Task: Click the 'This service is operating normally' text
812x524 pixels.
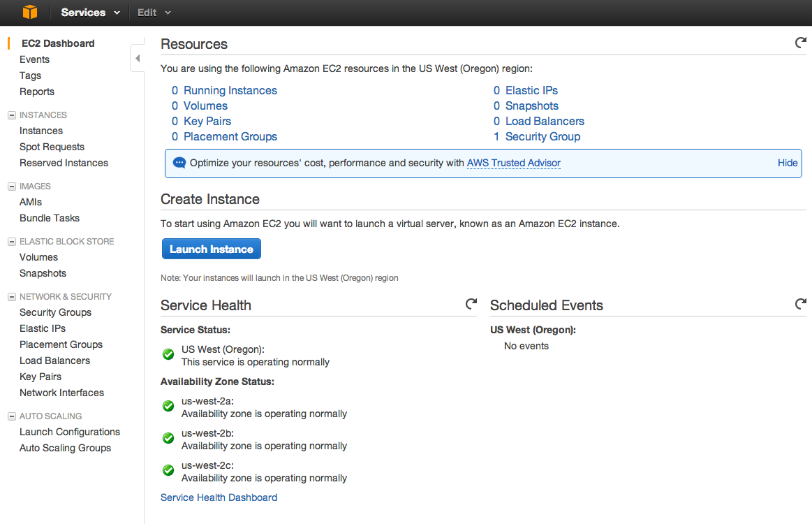Action: [256, 363]
